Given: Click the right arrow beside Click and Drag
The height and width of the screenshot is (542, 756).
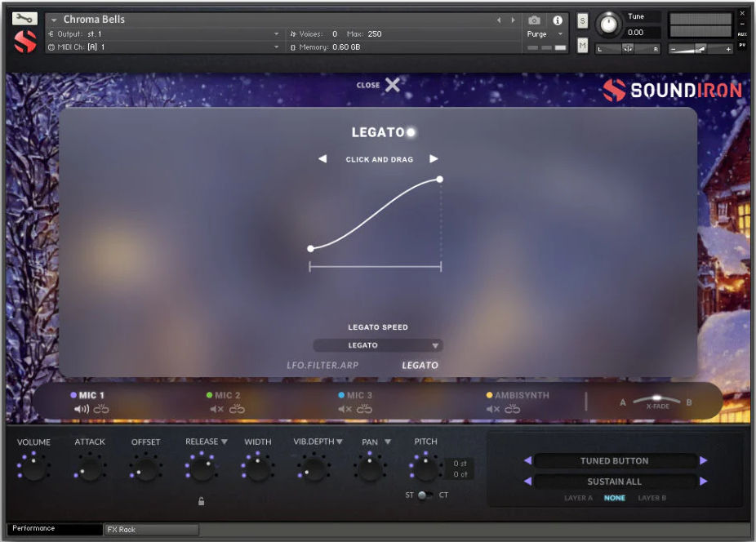Looking at the screenshot, I should 434,158.
